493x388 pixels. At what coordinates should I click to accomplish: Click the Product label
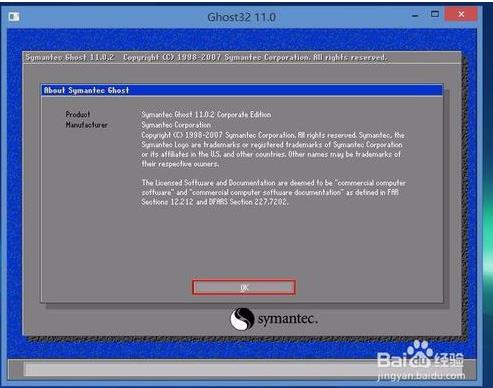pyautogui.click(x=78, y=114)
